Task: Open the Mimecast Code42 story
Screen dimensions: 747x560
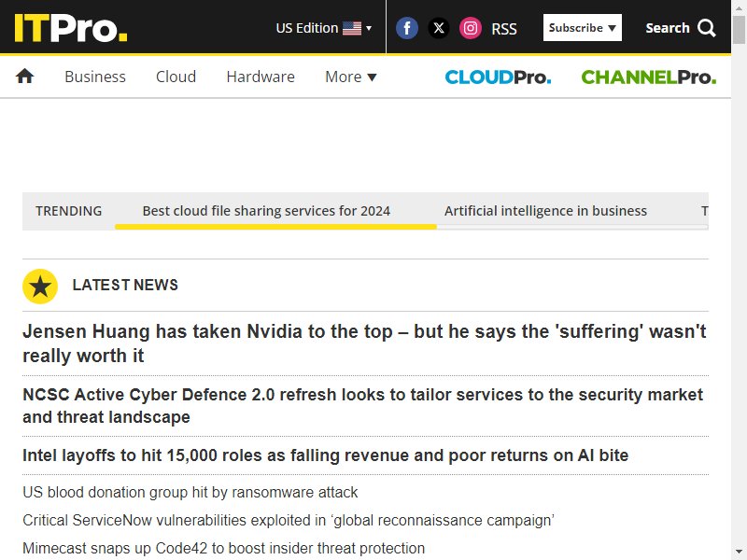Action: [x=223, y=548]
